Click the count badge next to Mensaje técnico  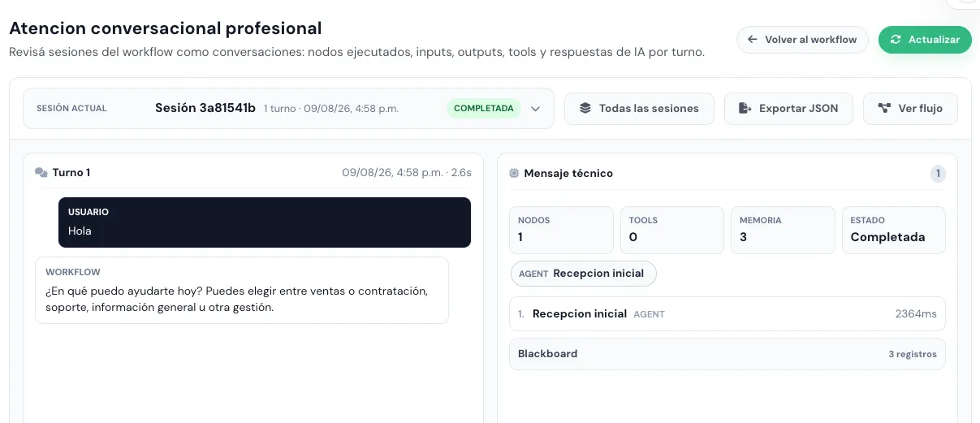tap(938, 173)
